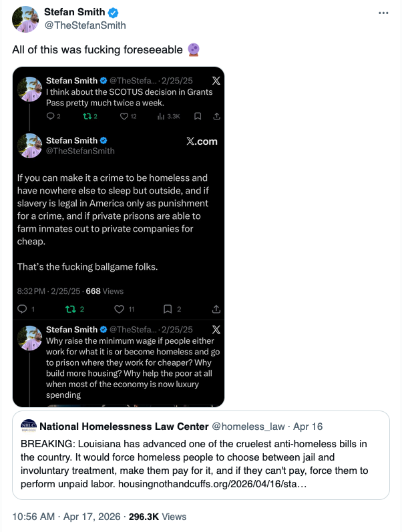
Task: Click Stefan Smith's profile avatar at top
Action: (x=26, y=19)
